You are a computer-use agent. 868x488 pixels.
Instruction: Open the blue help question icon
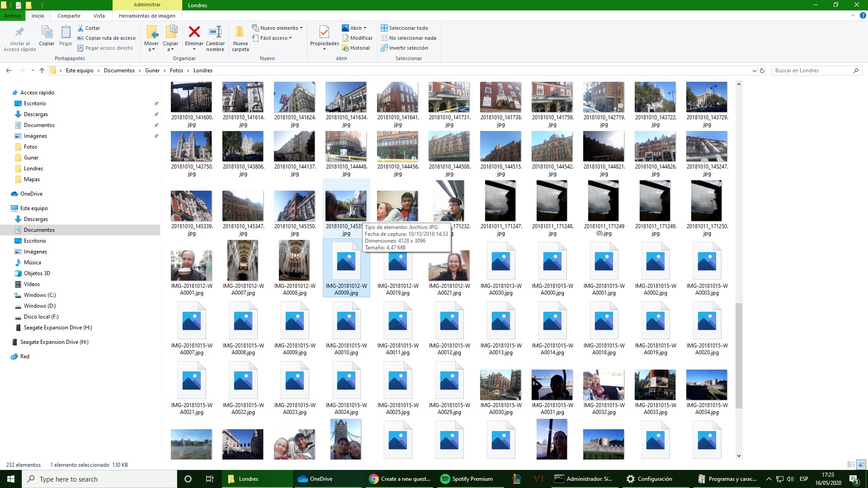coord(863,15)
